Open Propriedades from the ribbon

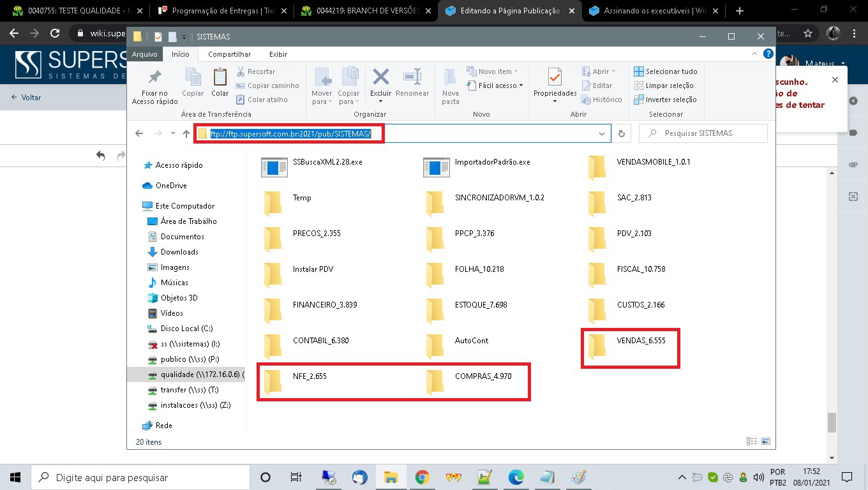(x=555, y=78)
